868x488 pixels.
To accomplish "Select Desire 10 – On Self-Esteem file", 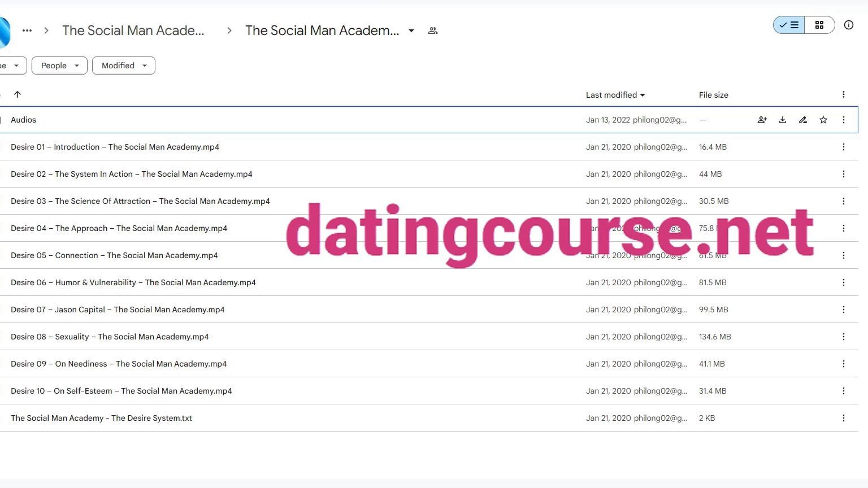I will tap(429, 391).
